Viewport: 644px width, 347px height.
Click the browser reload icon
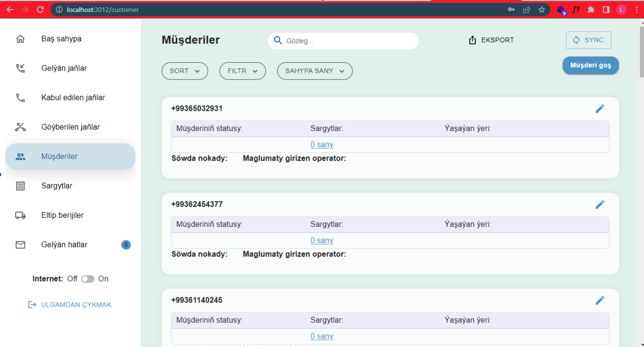(x=40, y=10)
